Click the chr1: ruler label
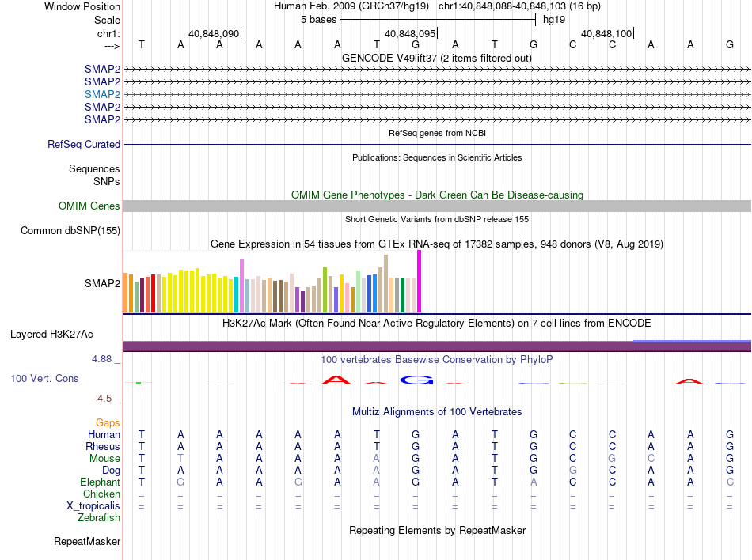This screenshot has height=560, width=752. pyautogui.click(x=108, y=33)
